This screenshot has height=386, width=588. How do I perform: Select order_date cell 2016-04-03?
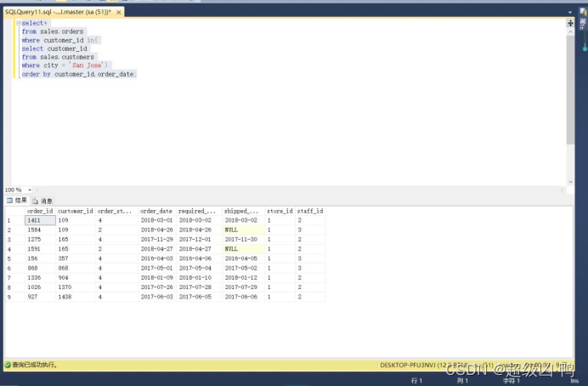click(x=156, y=258)
